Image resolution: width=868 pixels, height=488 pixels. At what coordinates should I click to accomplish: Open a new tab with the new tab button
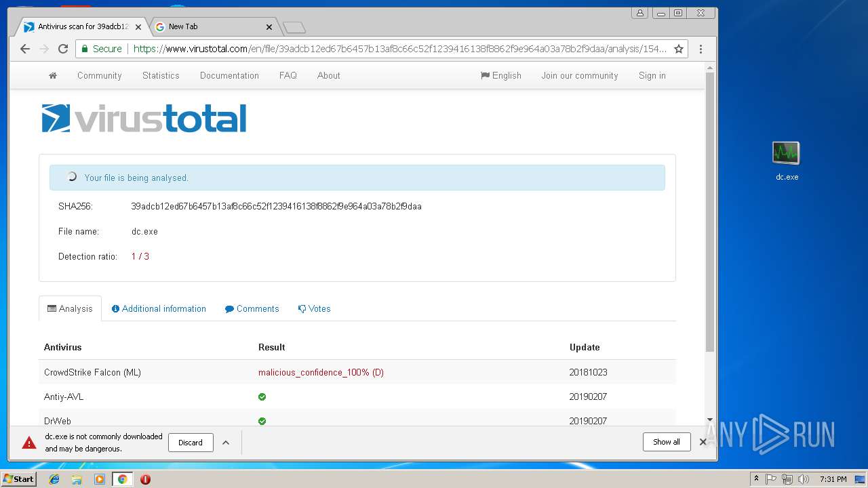click(x=294, y=27)
